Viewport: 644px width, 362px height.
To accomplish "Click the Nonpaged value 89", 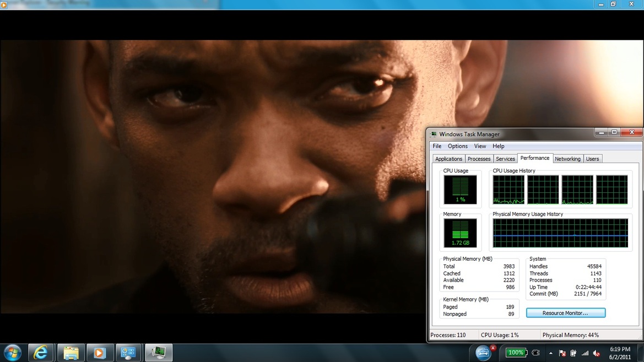I will (x=511, y=314).
